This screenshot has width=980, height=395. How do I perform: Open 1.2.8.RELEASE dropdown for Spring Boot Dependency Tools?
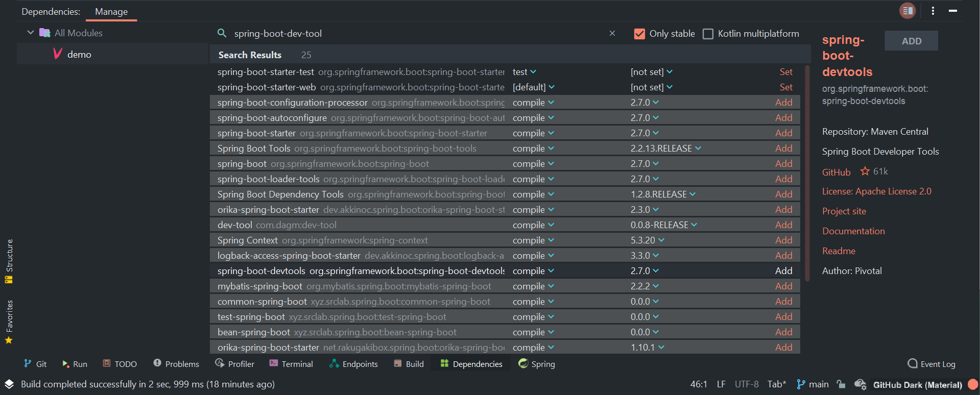[x=663, y=194]
